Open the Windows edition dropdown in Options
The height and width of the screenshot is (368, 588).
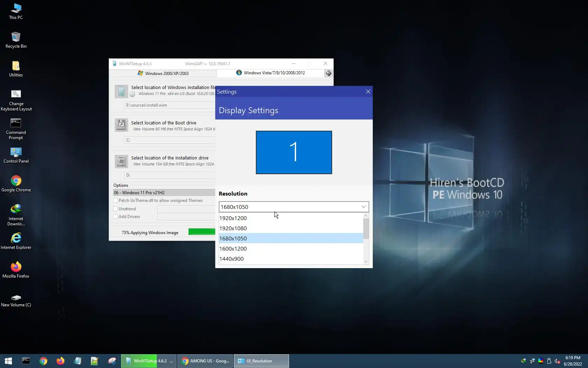(x=164, y=193)
